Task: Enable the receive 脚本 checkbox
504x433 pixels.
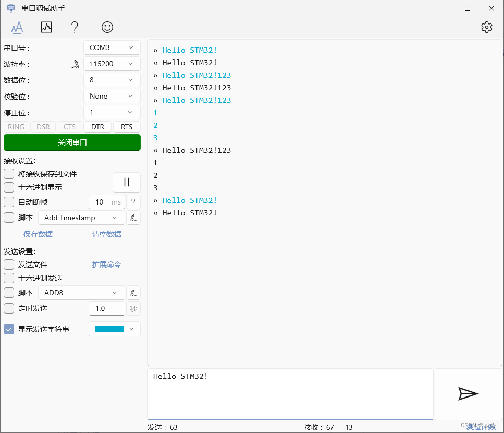Action: coord(9,218)
